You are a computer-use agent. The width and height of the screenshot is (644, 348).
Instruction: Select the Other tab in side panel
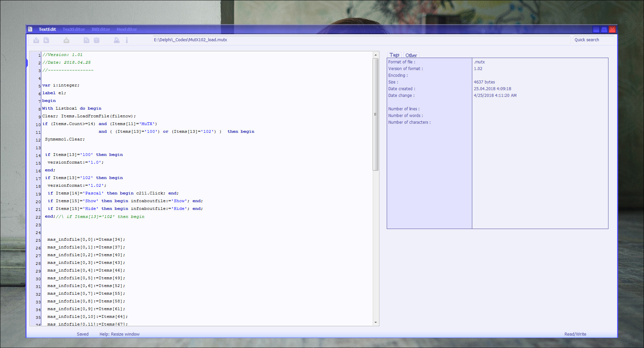(x=411, y=55)
